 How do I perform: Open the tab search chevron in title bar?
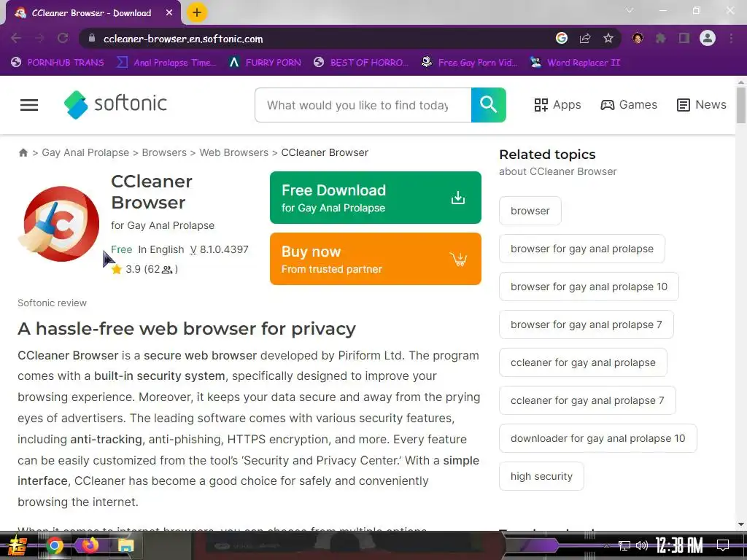pos(630,10)
